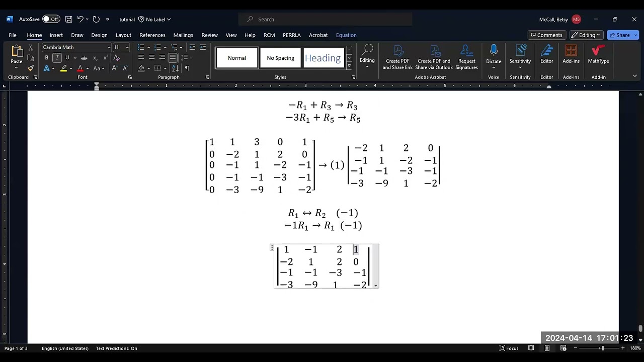Click the Comments button

[547, 35]
